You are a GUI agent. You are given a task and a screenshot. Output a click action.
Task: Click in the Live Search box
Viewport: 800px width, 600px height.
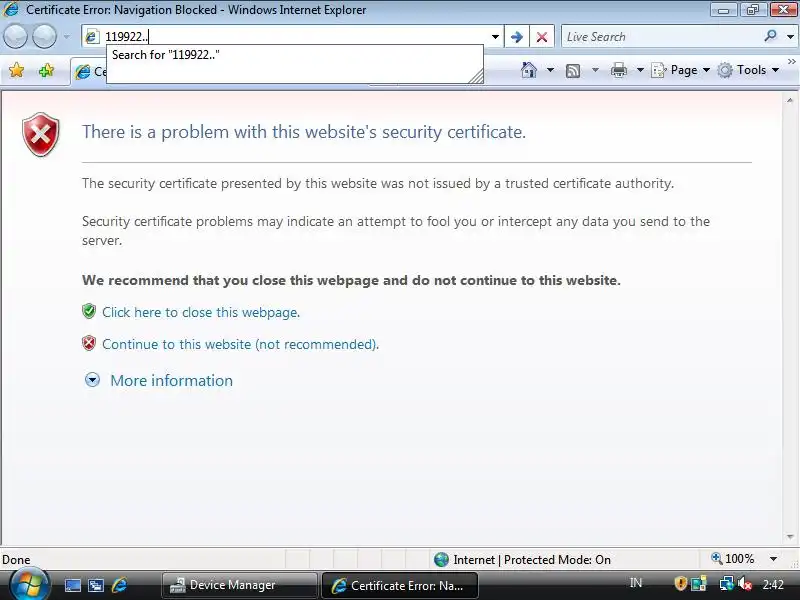[x=661, y=37]
